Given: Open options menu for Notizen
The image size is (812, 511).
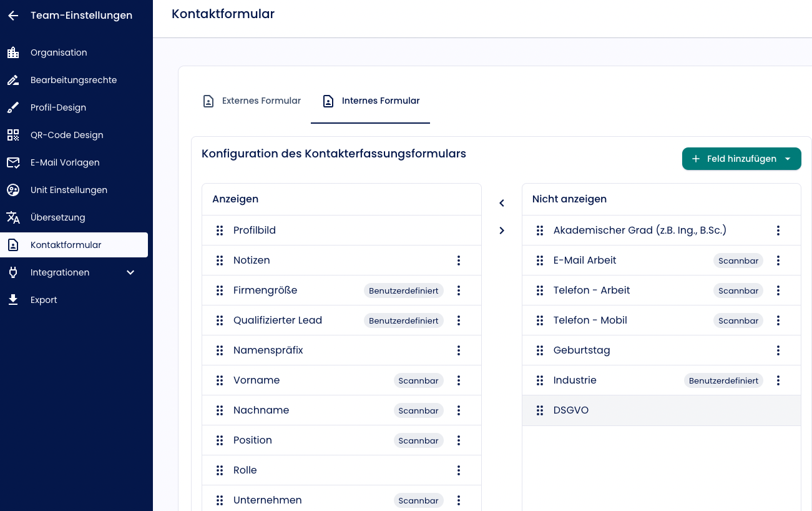Looking at the screenshot, I should click(459, 260).
